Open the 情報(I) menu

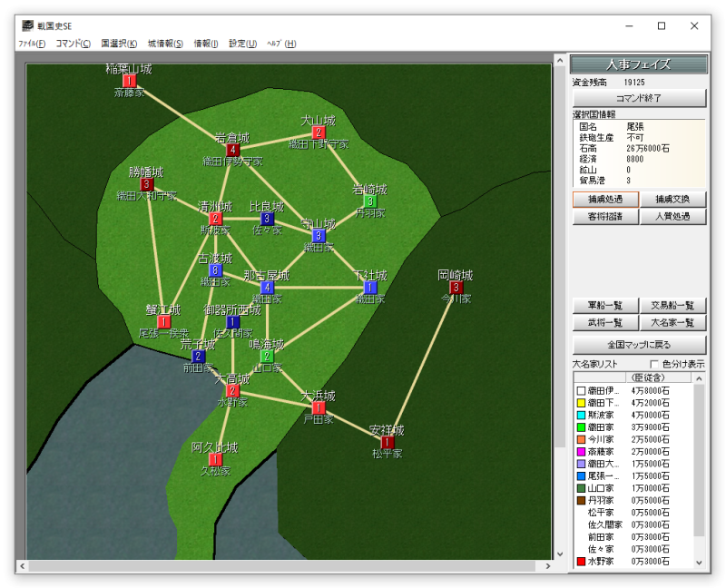pos(206,44)
